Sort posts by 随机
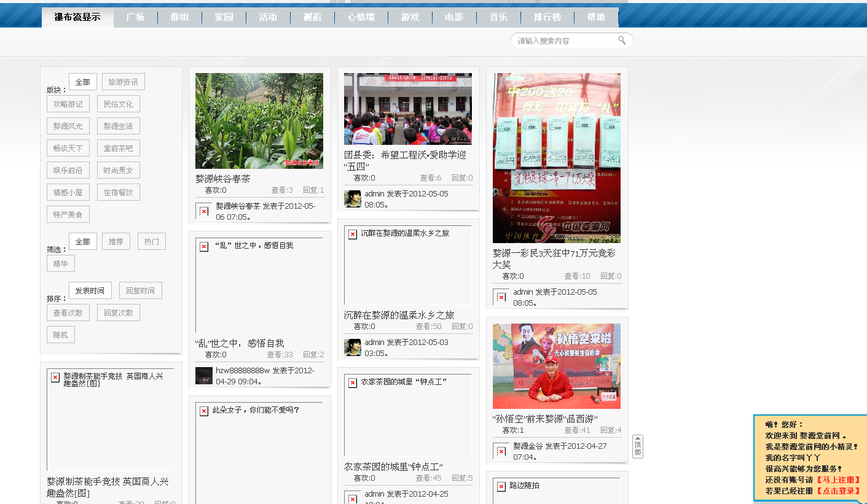The width and height of the screenshot is (867, 504). pyautogui.click(x=61, y=335)
